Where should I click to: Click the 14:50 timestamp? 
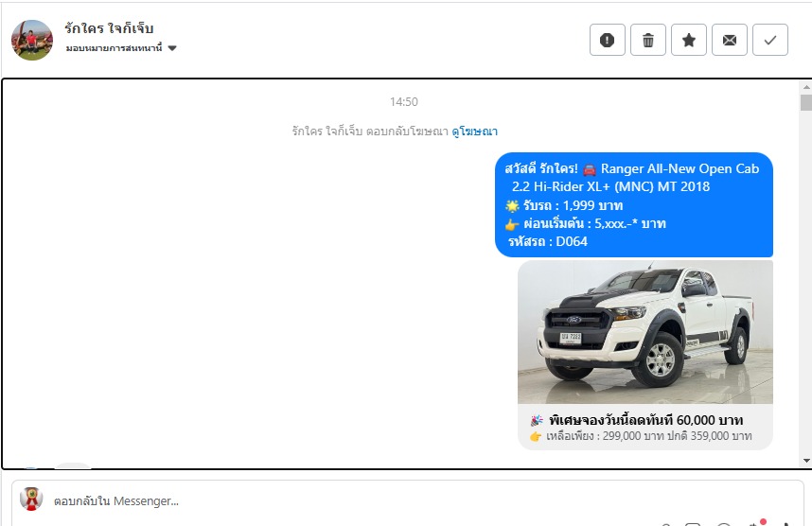tap(404, 102)
